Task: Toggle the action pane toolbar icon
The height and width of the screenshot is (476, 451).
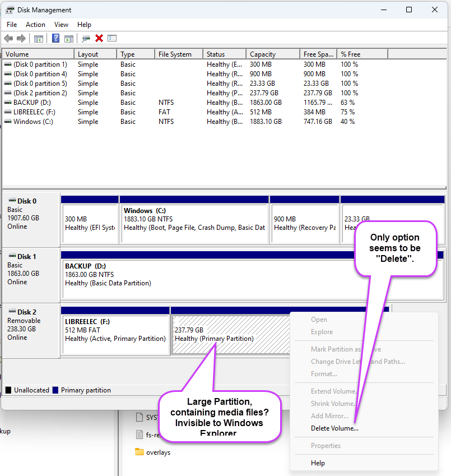Action: tap(69, 38)
